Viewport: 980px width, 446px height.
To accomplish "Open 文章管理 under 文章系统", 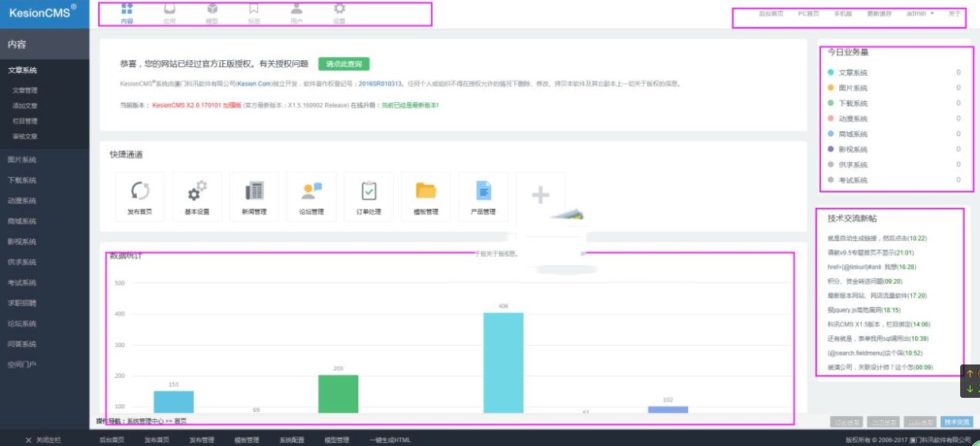I will [25, 90].
